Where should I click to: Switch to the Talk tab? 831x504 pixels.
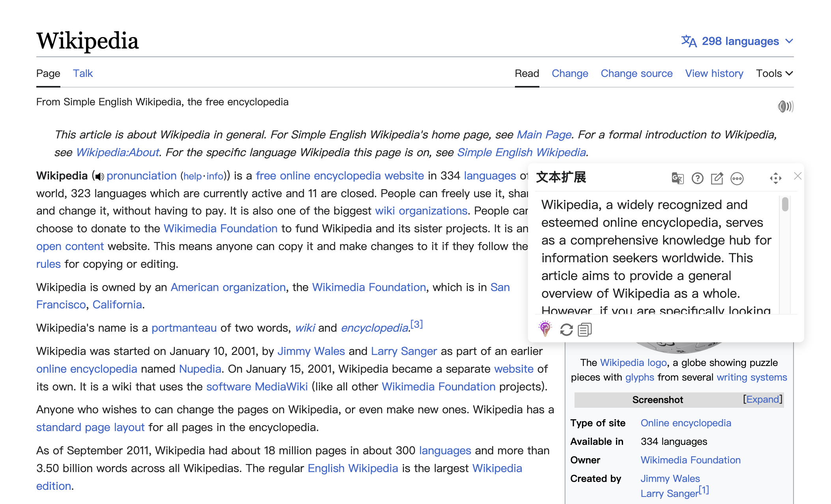pos(82,73)
